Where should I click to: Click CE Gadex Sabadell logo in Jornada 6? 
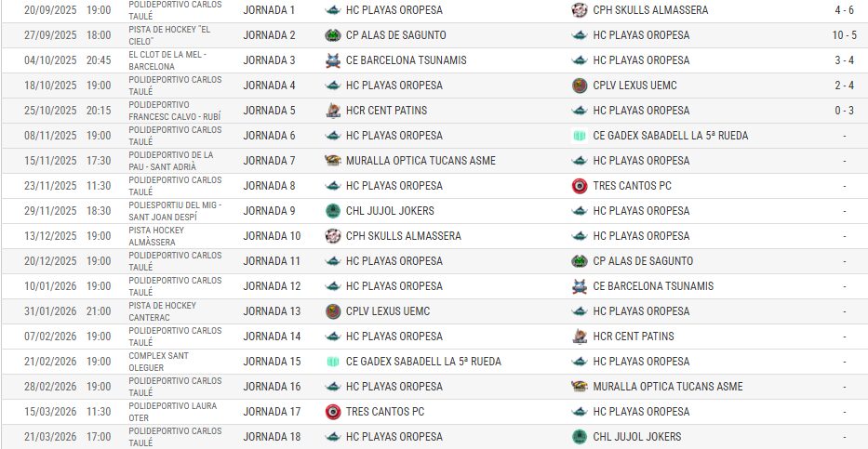(580, 136)
